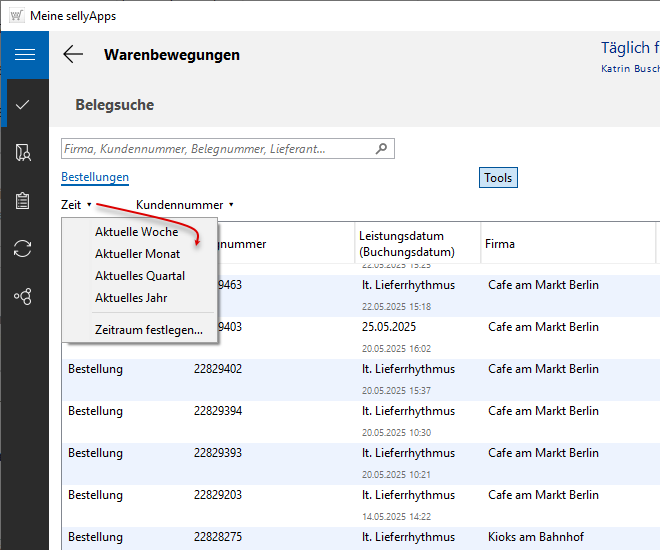Open Zeitraum festlegen... option

(x=148, y=329)
